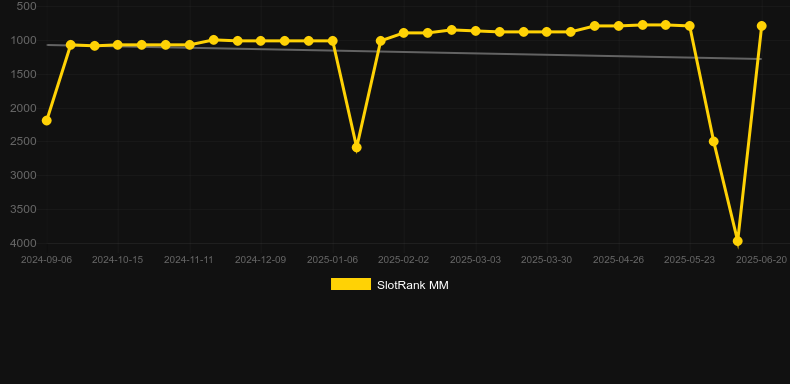Click the 2024-09-06 x-axis date label

(x=46, y=260)
